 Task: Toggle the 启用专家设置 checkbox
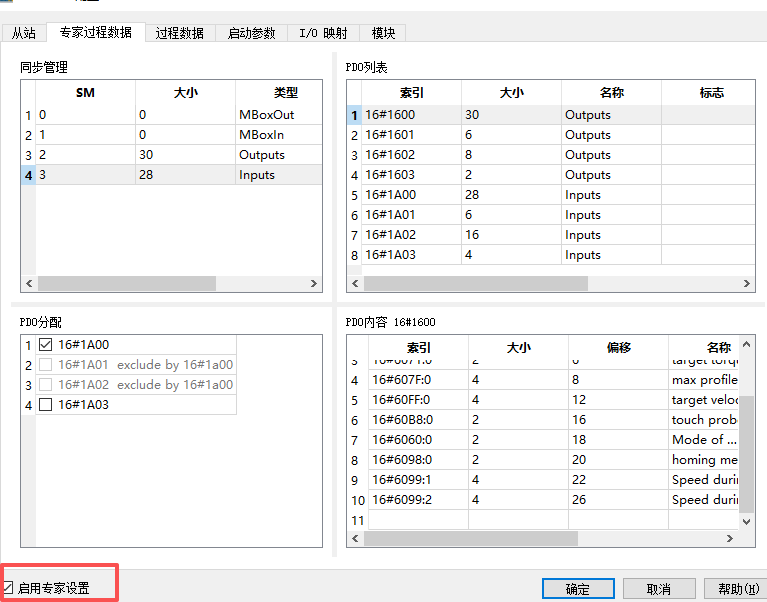coord(8,588)
